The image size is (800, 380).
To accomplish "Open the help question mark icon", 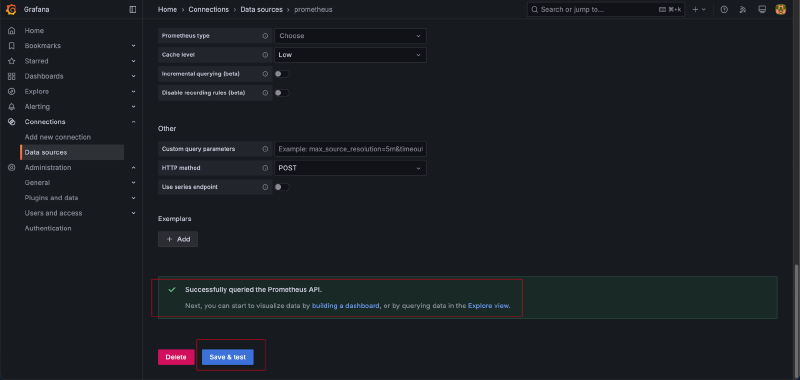I will click(724, 9).
